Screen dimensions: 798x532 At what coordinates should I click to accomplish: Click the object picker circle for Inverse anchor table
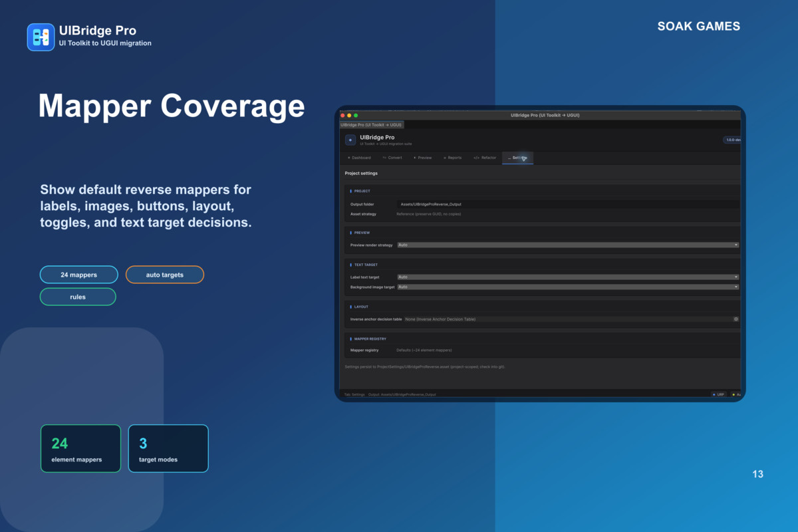point(736,319)
